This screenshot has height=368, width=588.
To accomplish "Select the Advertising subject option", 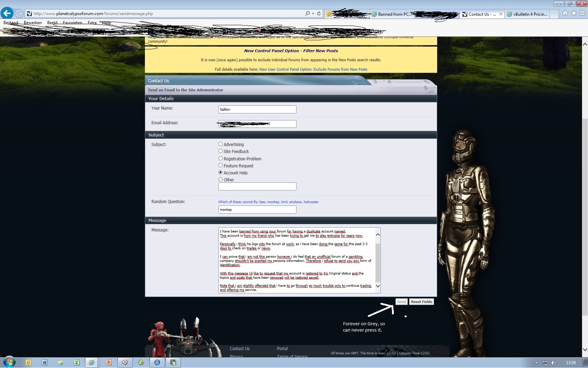I will coord(220,144).
